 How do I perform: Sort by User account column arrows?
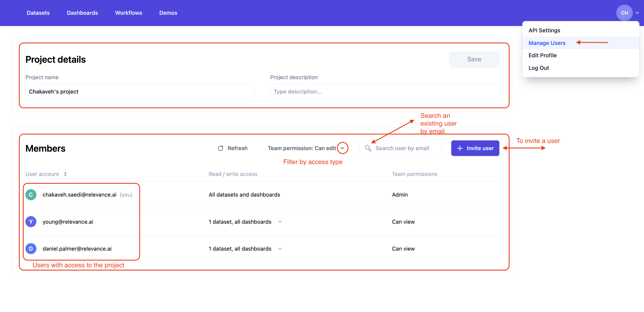pyautogui.click(x=65, y=174)
